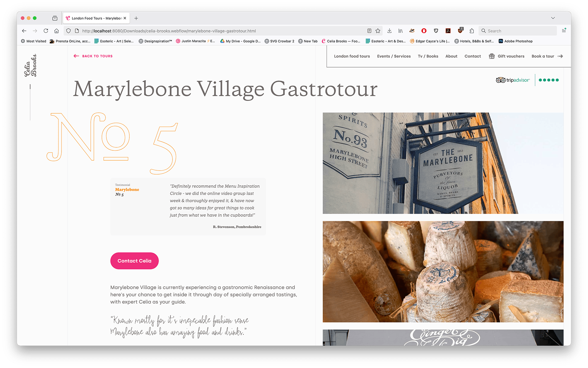This screenshot has width=588, height=368.
Task: Open the Events / Services menu item
Action: pyautogui.click(x=394, y=56)
